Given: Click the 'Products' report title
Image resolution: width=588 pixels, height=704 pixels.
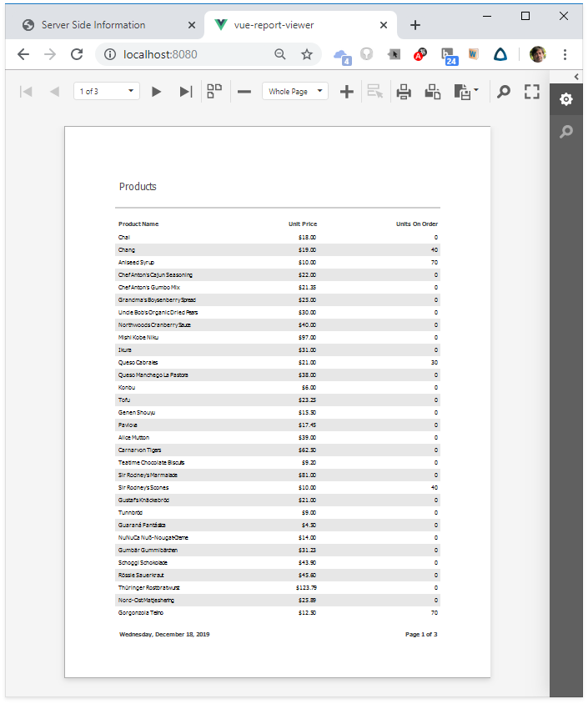Looking at the screenshot, I should tap(138, 186).
